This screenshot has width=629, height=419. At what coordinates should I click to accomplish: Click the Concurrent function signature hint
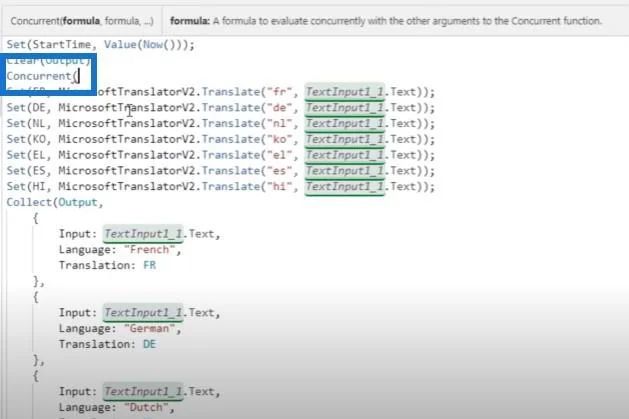(82, 21)
